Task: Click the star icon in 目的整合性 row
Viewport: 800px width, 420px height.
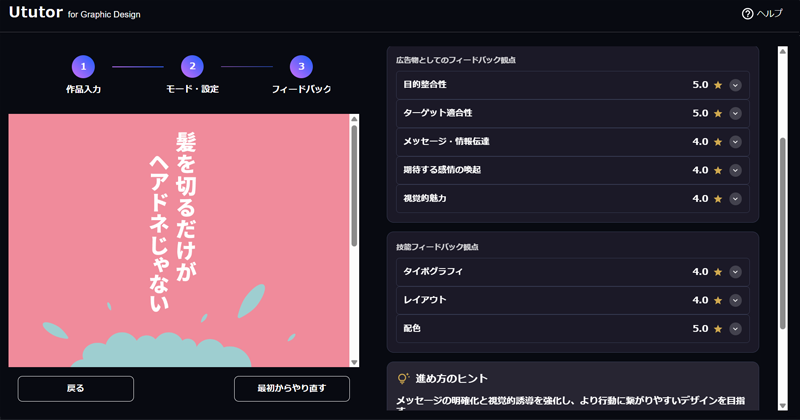Action: coord(717,85)
